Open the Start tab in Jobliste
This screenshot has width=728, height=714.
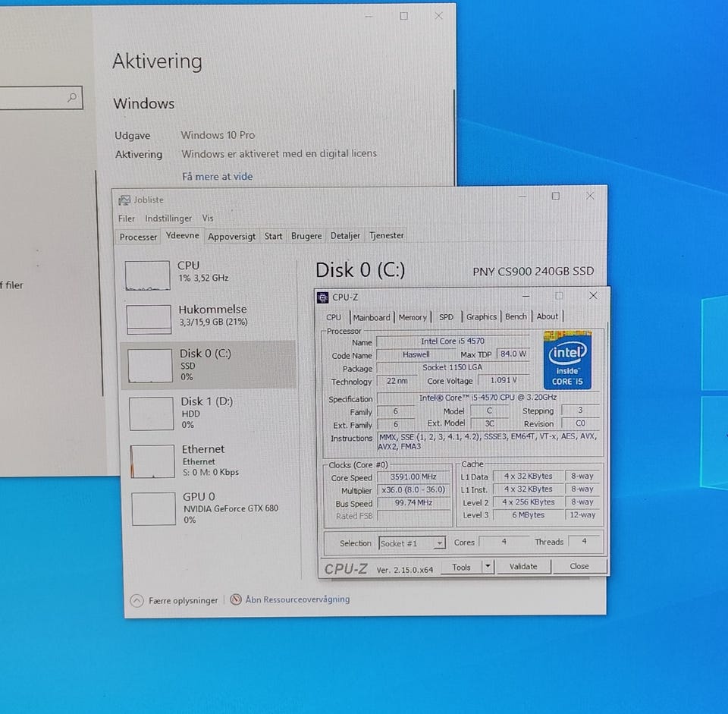[x=273, y=236]
